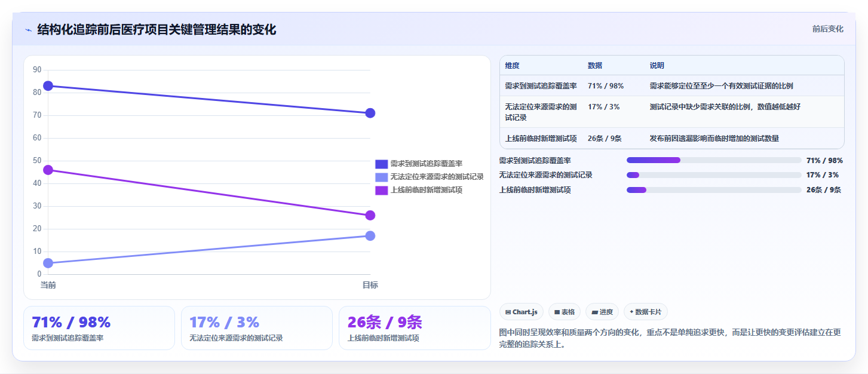Click description 需求能够定位至至少一个有效测试证据的比例

(722, 86)
